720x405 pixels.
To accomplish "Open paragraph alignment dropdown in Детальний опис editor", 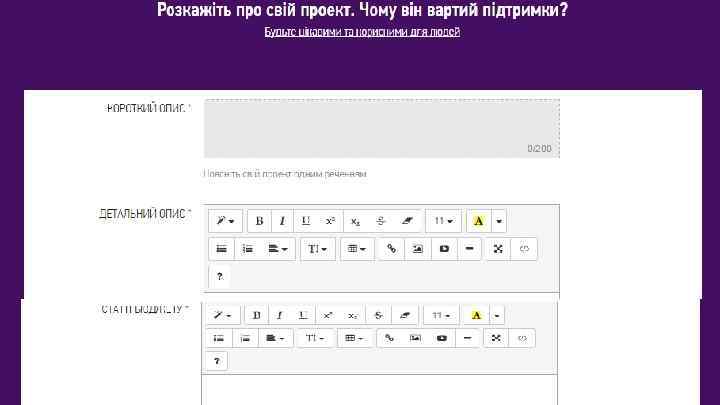I will 278,249.
